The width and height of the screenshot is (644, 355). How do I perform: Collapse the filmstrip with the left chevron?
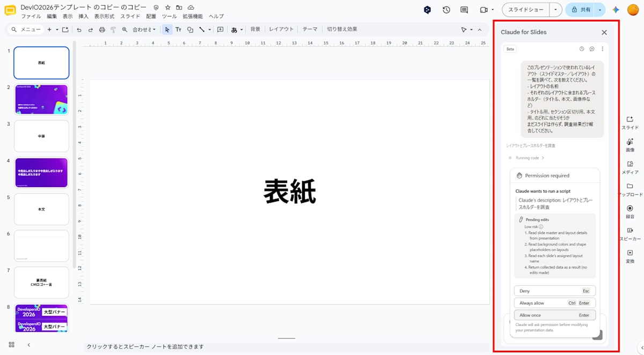pyautogui.click(x=29, y=344)
